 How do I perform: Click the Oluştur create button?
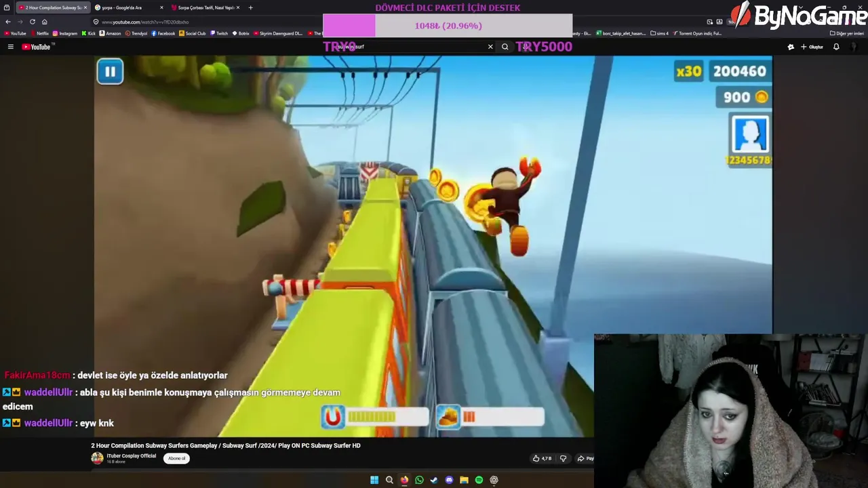pos(812,47)
